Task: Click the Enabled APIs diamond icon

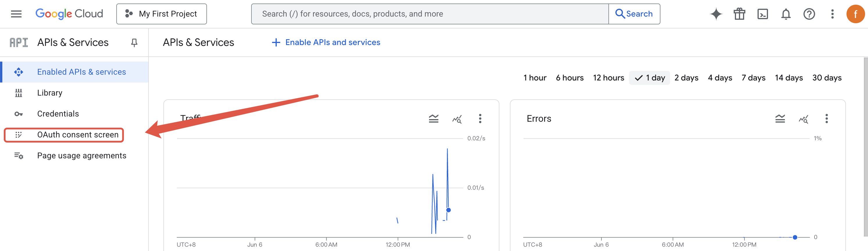Action: 19,72
